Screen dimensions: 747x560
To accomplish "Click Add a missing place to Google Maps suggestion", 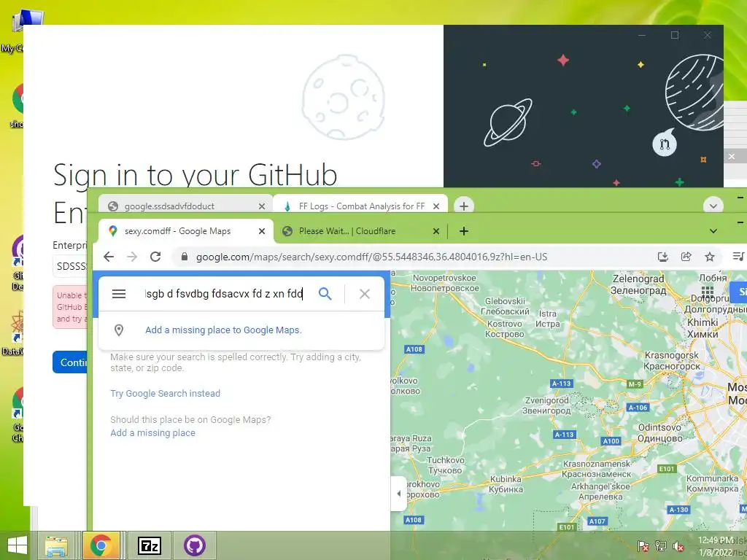I will (x=223, y=330).
